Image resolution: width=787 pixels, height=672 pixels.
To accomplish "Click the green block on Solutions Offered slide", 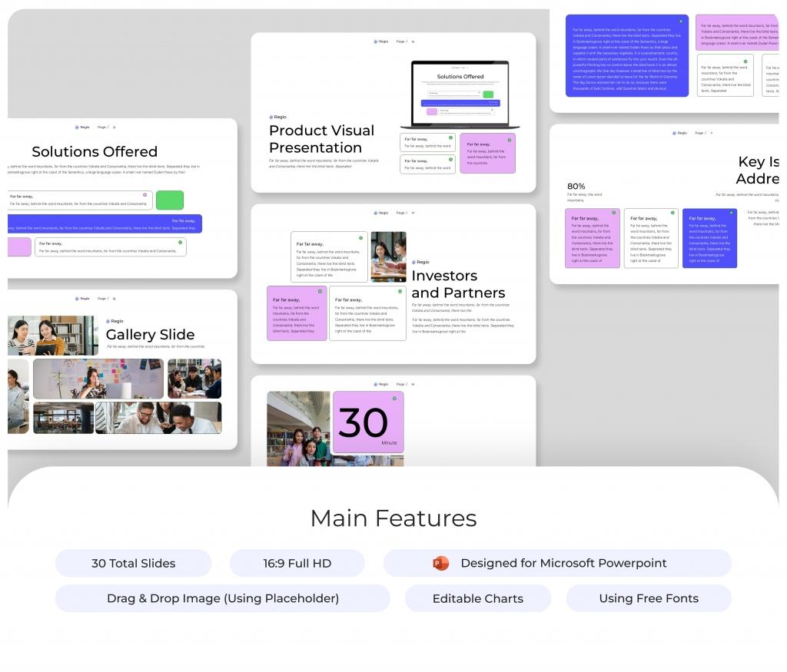I will pos(170,200).
